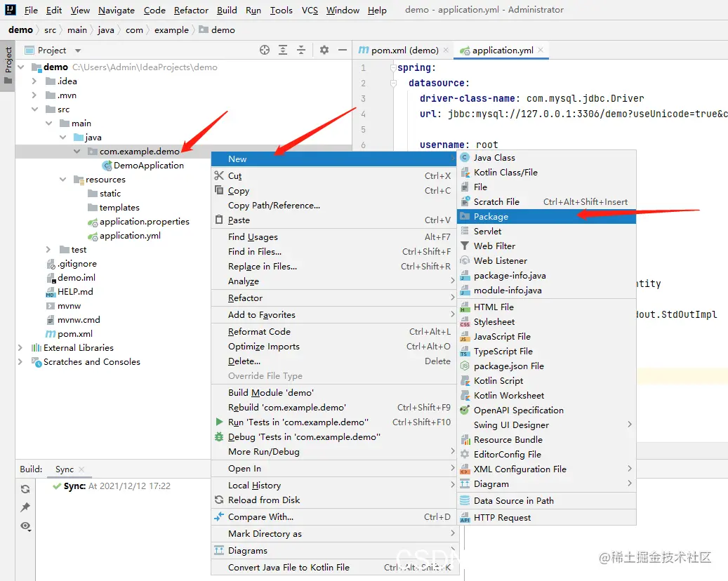The width and height of the screenshot is (728, 581).
Task: Click Optimize Imports entry
Action: 334,347
